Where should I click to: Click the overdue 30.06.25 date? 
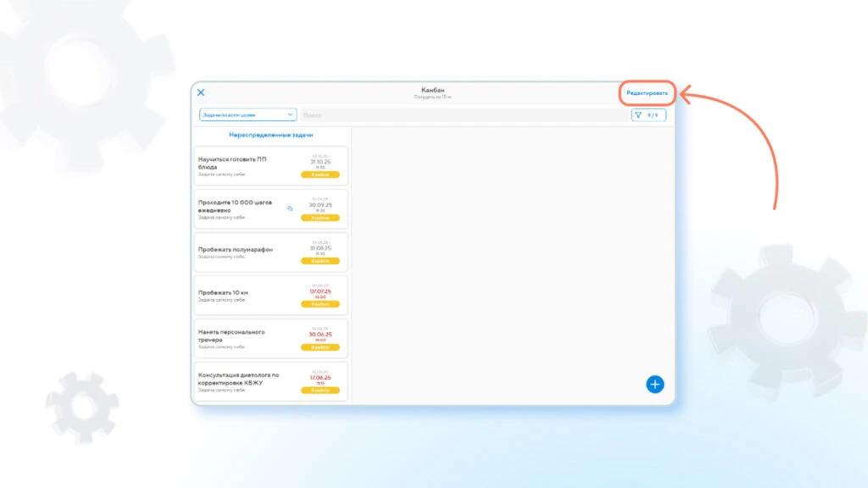click(x=320, y=334)
